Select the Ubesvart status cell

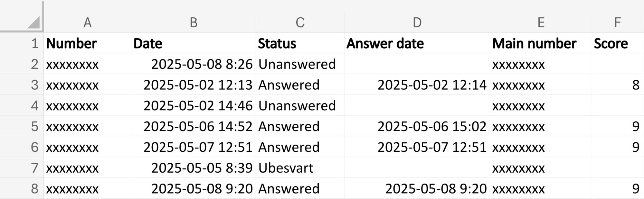click(x=300, y=167)
